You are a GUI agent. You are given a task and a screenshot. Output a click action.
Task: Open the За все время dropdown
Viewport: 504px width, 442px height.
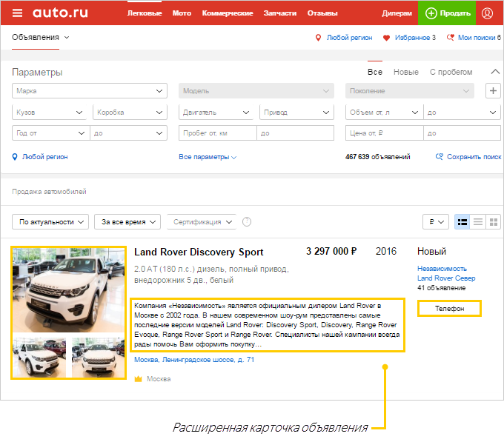128,221
